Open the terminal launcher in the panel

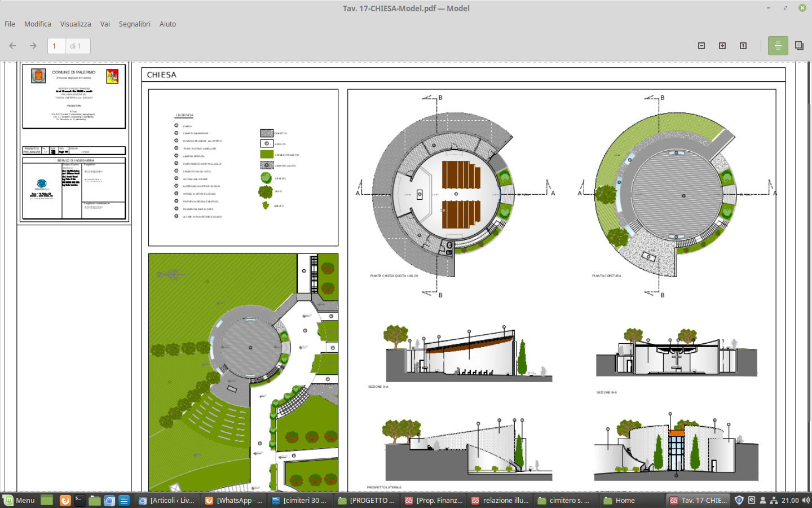(80, 500)
